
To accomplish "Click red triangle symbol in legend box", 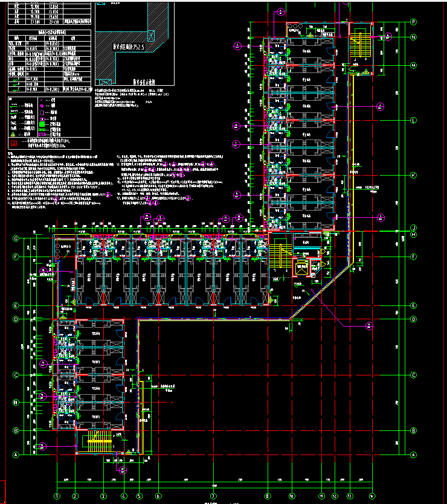I will 13,144.
